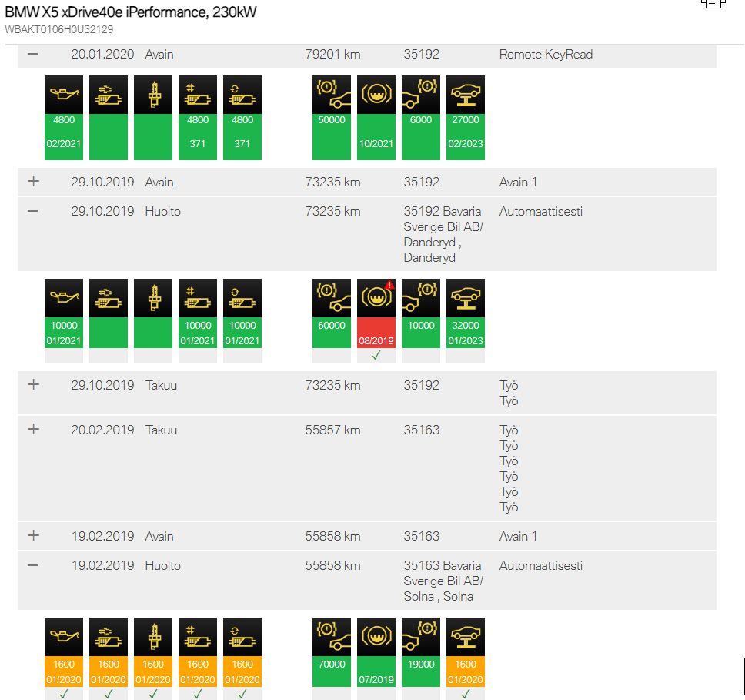The height and width of the screenshot is (700, 745).
Task: Click spark plug icon in 73235 km service
Action: (x=153, y=298)
